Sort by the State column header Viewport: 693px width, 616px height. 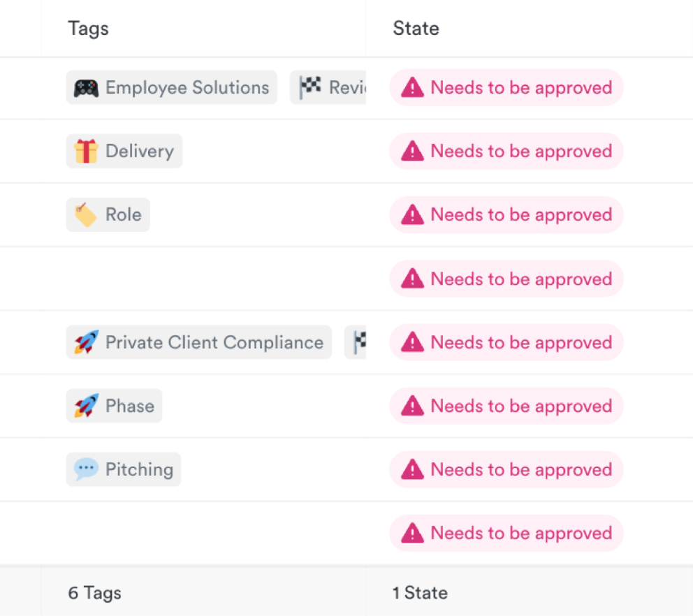(416, 29)
